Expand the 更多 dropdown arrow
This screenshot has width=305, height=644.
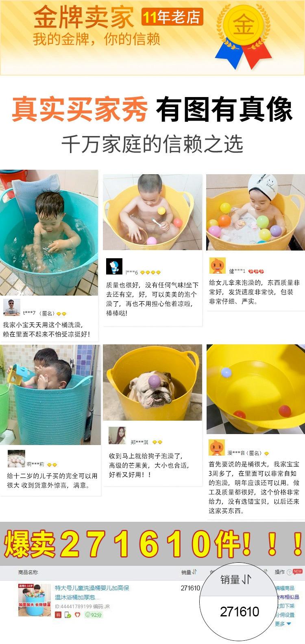click(x=289, y=624)
